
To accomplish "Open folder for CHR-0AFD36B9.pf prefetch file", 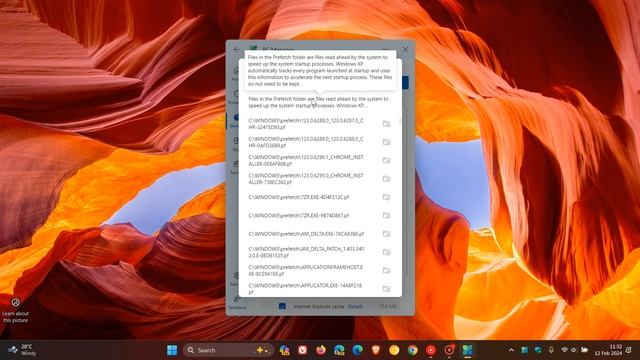I will [x=386, y=142].
